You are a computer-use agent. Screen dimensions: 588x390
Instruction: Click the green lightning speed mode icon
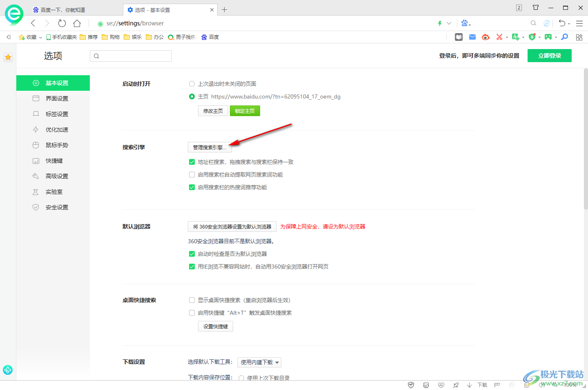pyautogui.click(x=440, y=23)
